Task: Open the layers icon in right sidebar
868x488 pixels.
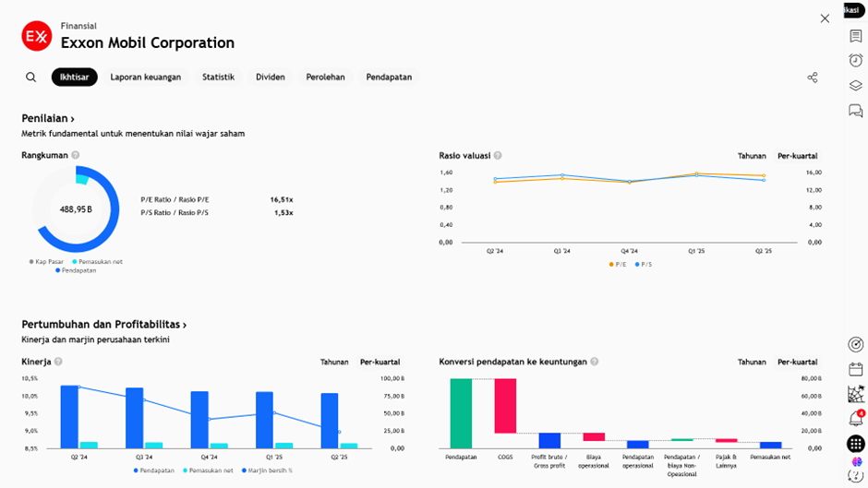Action: click(x=855, y=86)
